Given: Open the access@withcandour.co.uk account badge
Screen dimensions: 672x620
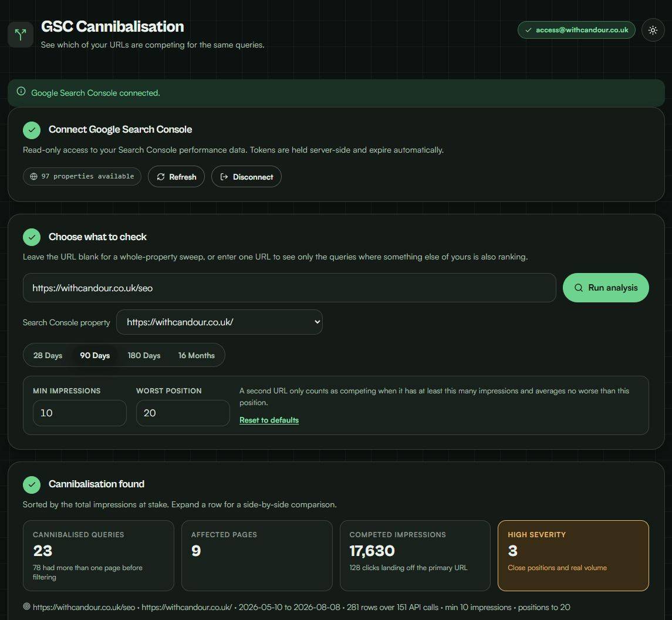Looking at the screenshot, I should coord(576,30).
